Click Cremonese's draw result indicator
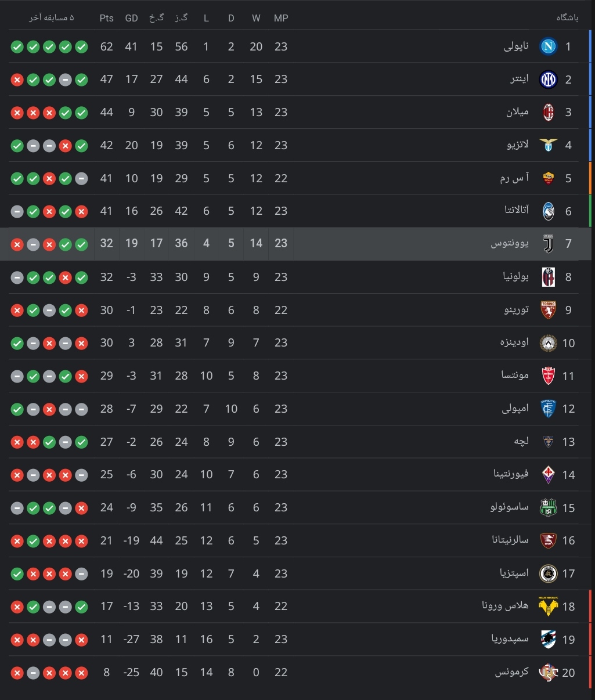Viewport: 595px width, 700px height. click(x=33, y=673)
